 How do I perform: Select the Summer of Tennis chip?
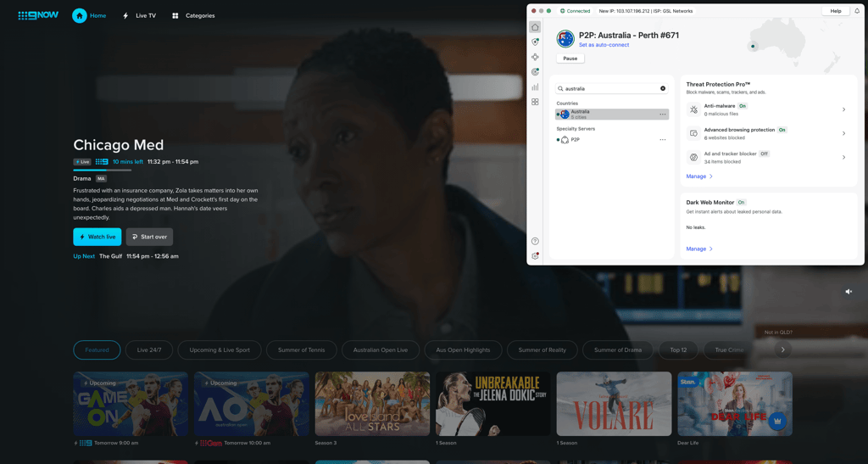click(301, 350)
